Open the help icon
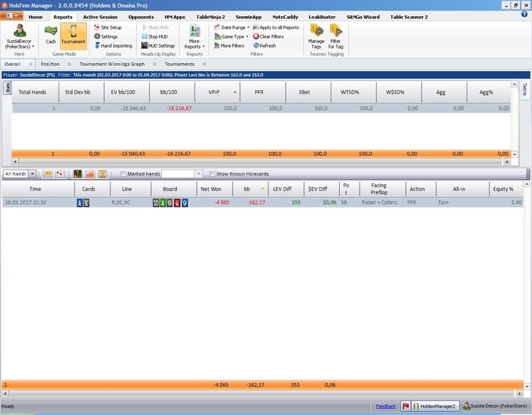Image resolution: width=532 pixels, height=415 pixels. click(x=524, y=14)
